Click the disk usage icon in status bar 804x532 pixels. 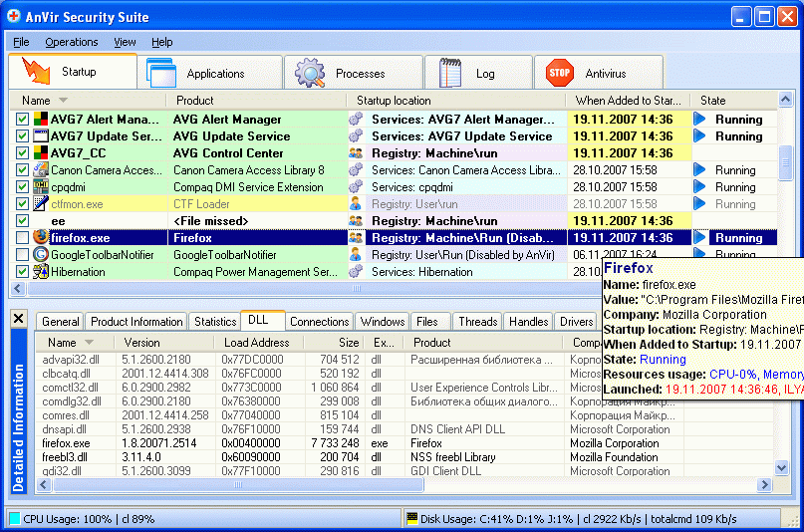point(412,518)
